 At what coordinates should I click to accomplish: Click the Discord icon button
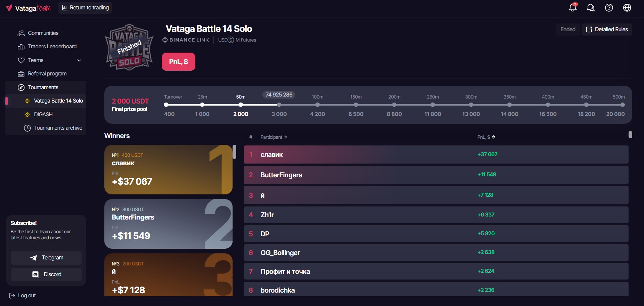click(35, 274)
